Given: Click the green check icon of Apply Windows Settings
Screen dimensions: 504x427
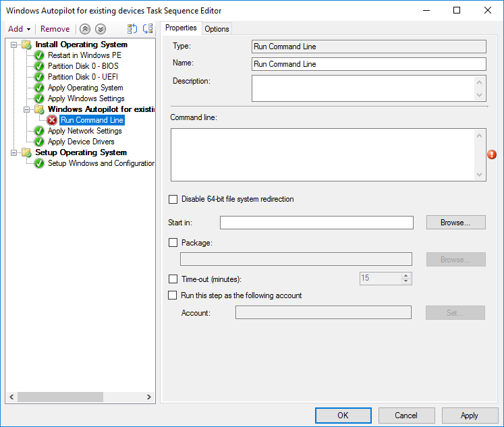Looking at the screenshot, I should tap(39, 98).
